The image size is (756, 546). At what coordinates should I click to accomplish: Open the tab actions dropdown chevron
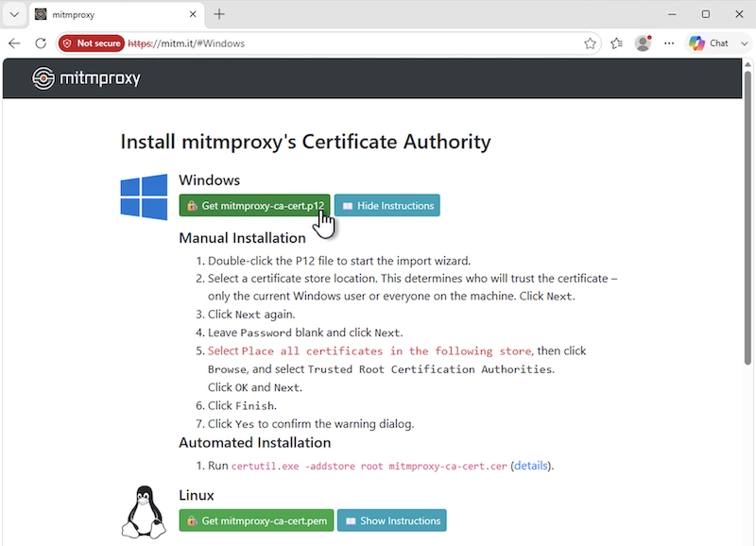(14, 14)
